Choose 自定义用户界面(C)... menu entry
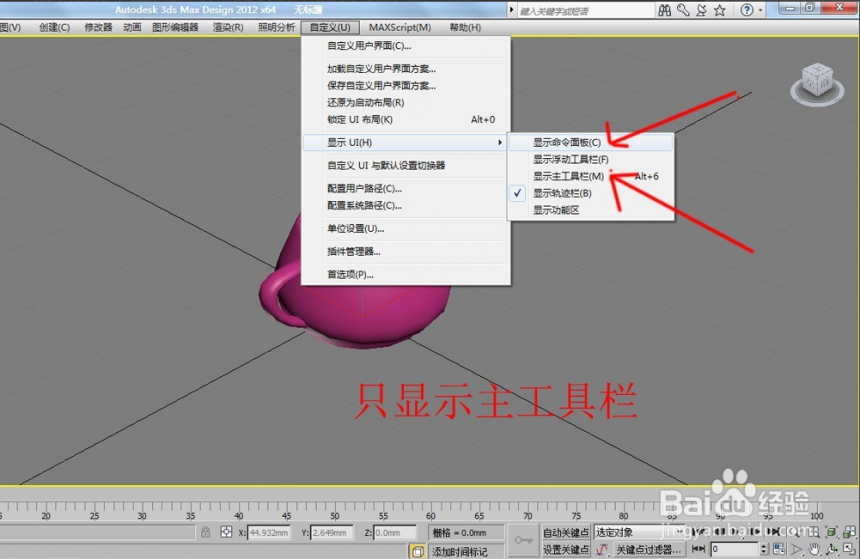 click(406, 46)
